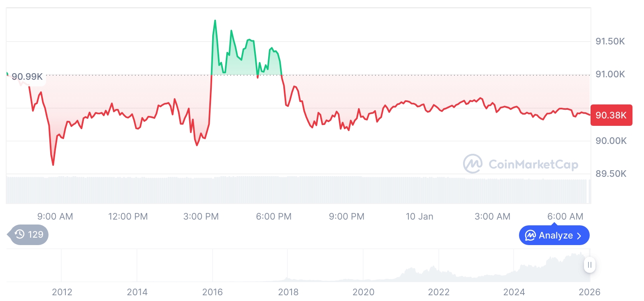Expand the Analyze chevron arrow

[579, 236]
